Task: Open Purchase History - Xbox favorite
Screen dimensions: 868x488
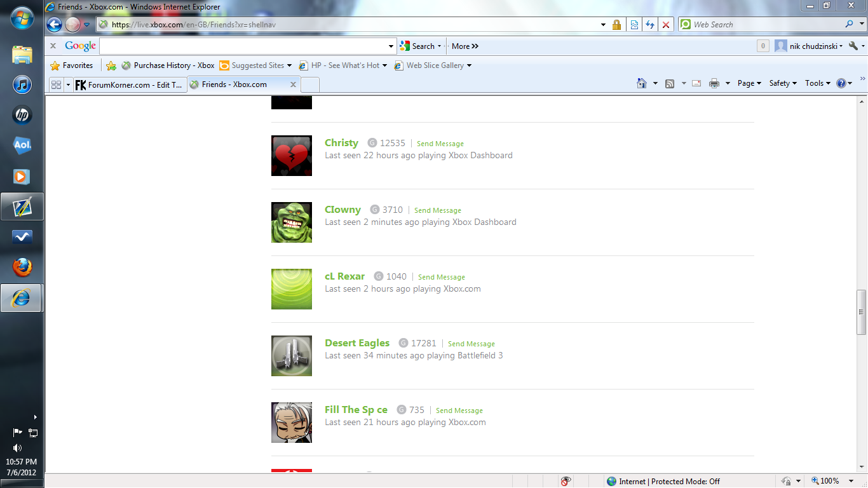Action: click(168, 65)
